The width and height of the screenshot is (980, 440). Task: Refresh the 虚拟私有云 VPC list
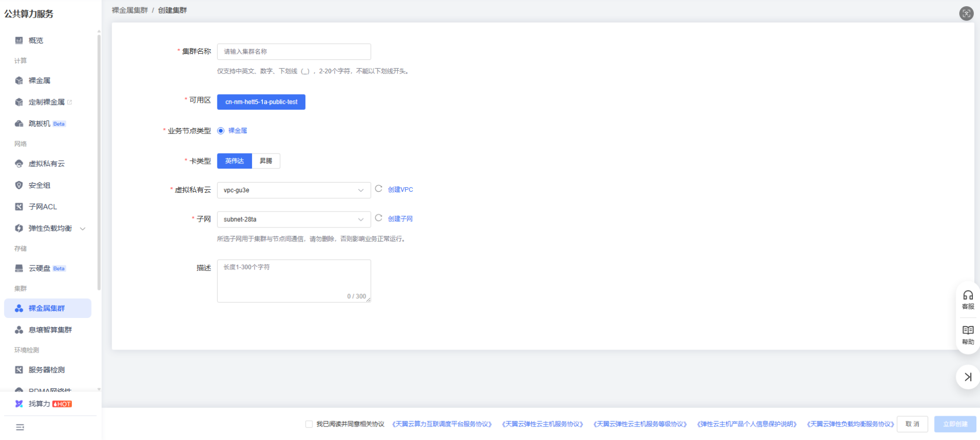click(x=379, y=189)
